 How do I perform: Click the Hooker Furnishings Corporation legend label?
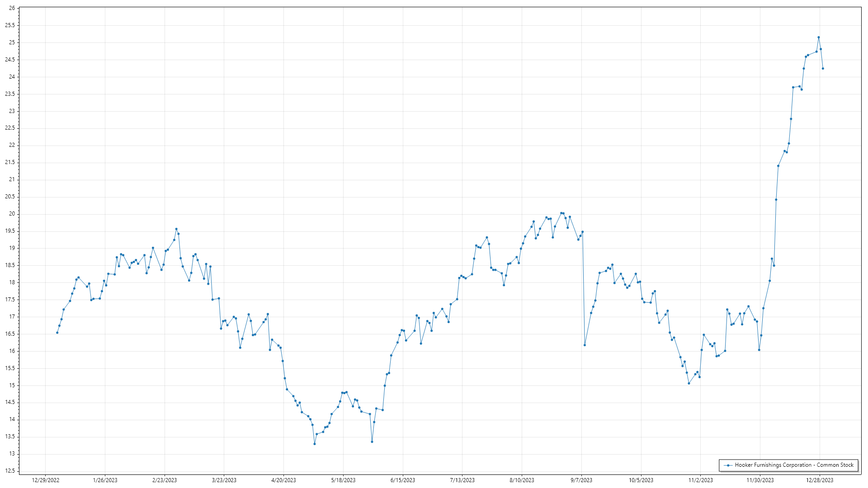794,465
